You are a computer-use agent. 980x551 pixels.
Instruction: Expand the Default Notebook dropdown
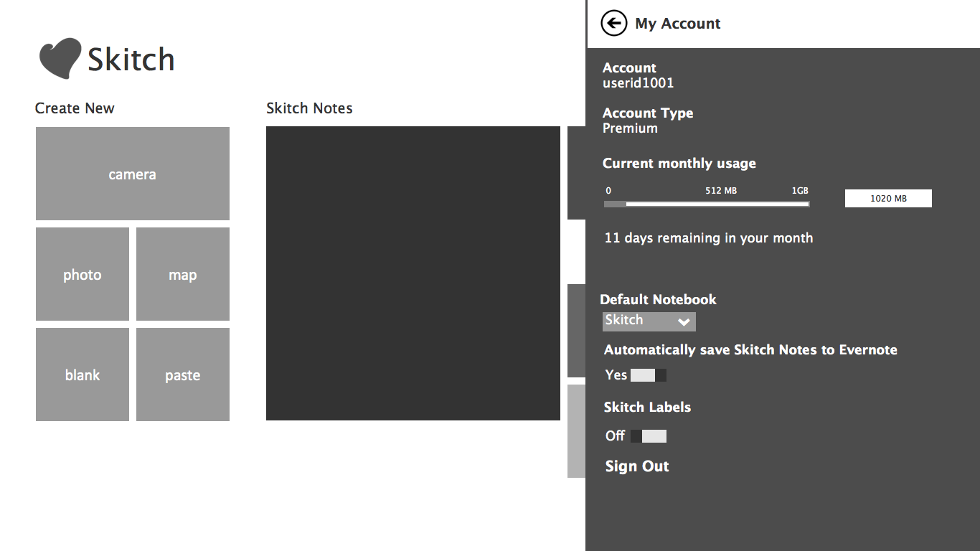pos(649,321)
